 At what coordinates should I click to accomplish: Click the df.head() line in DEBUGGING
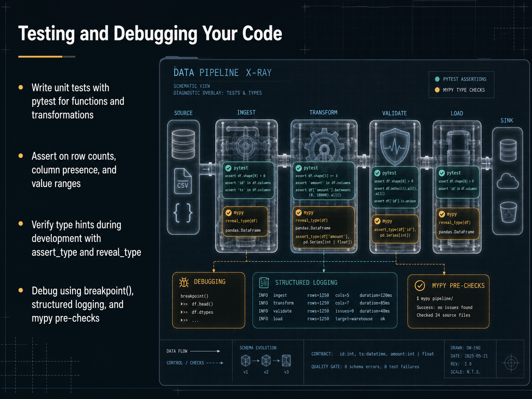click(197, 304)
